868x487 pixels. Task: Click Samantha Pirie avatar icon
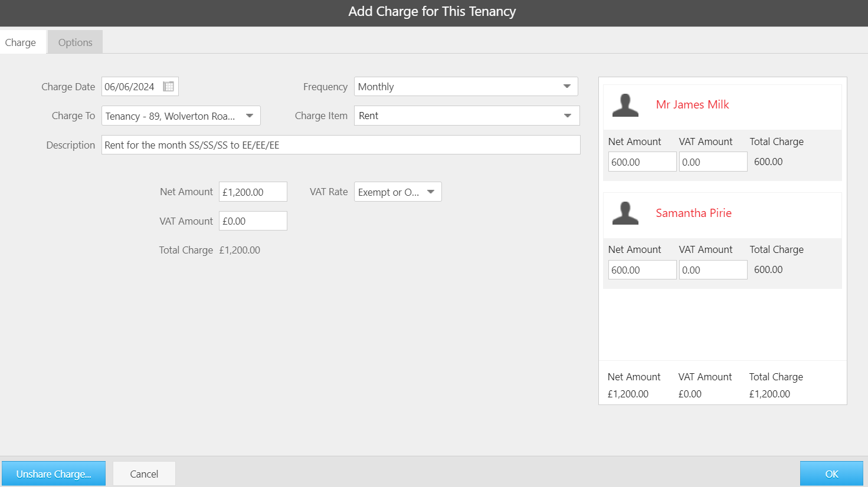(x=625, y=213)
